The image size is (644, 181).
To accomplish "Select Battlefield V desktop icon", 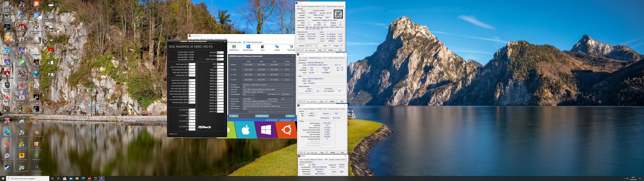I will (x=7, y=40).
